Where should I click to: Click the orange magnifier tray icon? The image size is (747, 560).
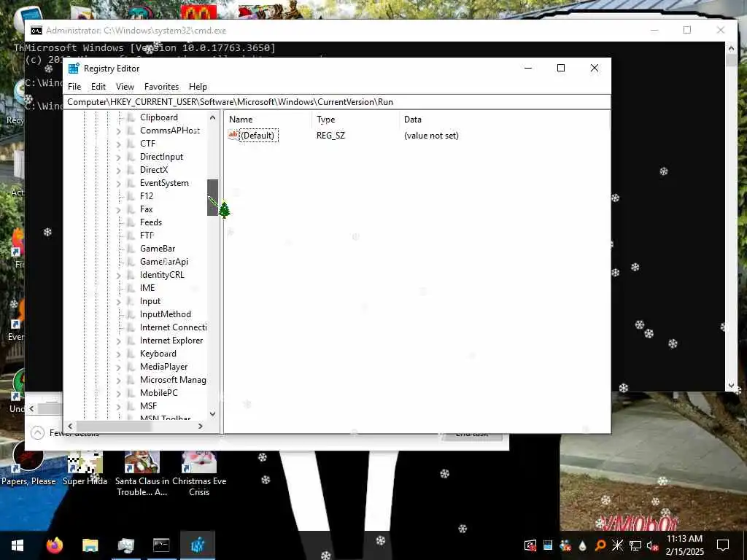click(x=600, y=545)
